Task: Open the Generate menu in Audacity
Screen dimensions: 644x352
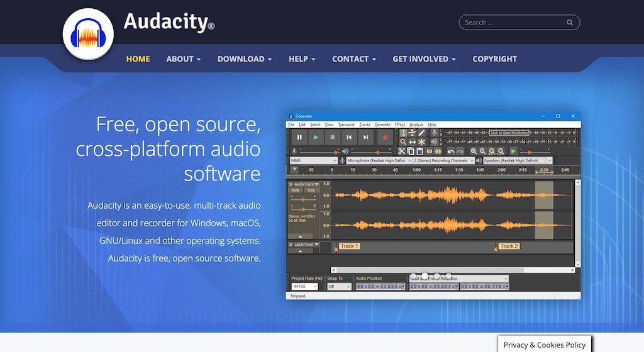Action: 382,124
